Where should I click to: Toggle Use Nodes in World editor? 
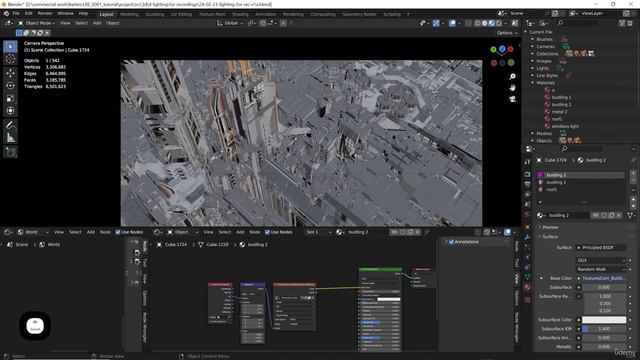(118, 232)
